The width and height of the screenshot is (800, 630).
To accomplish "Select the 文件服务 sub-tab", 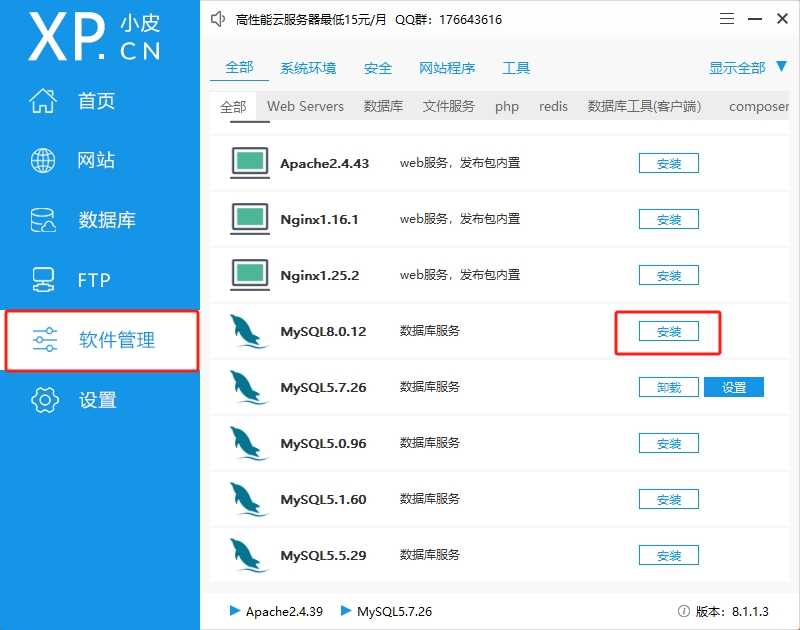I will (x=448, y=107).
